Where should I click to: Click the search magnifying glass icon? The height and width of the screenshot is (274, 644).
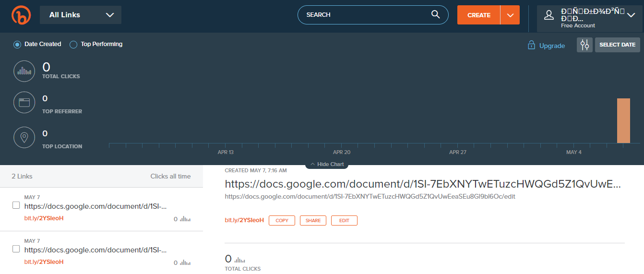point(435,14)
